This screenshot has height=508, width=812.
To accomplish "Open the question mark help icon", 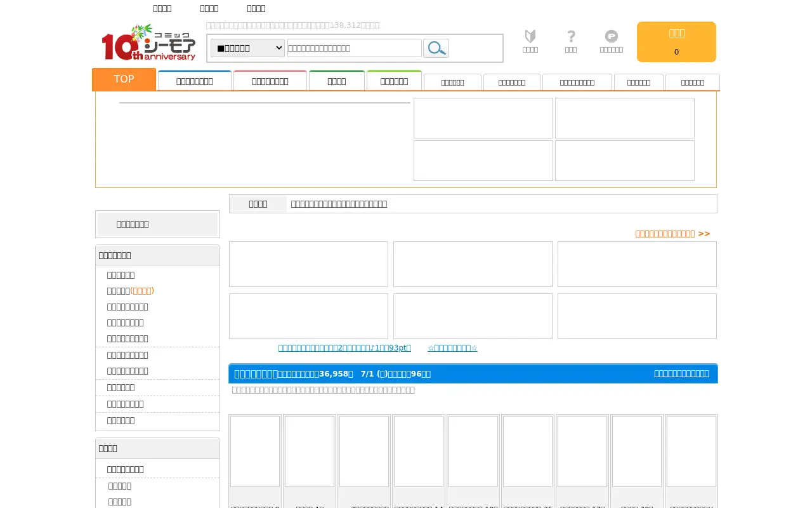I will [571, 41].
